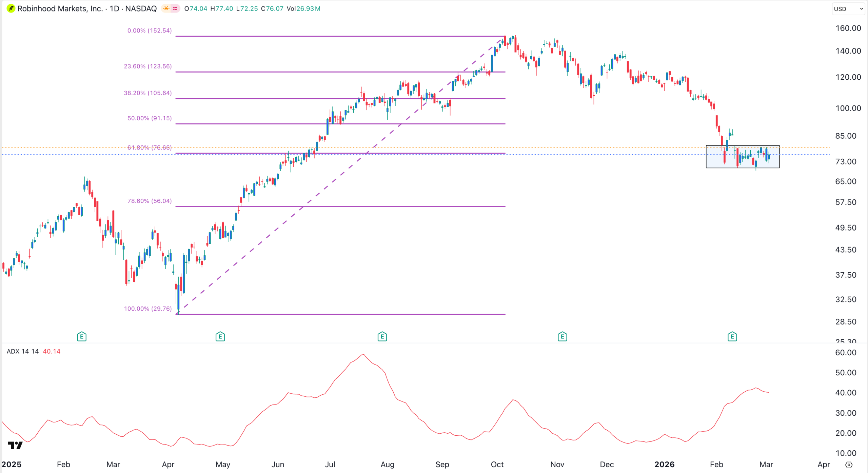Select the 50.00% (91.15) Fibonacci level label
The height and width of the screenshot is (473, 868).
(150, 118)
